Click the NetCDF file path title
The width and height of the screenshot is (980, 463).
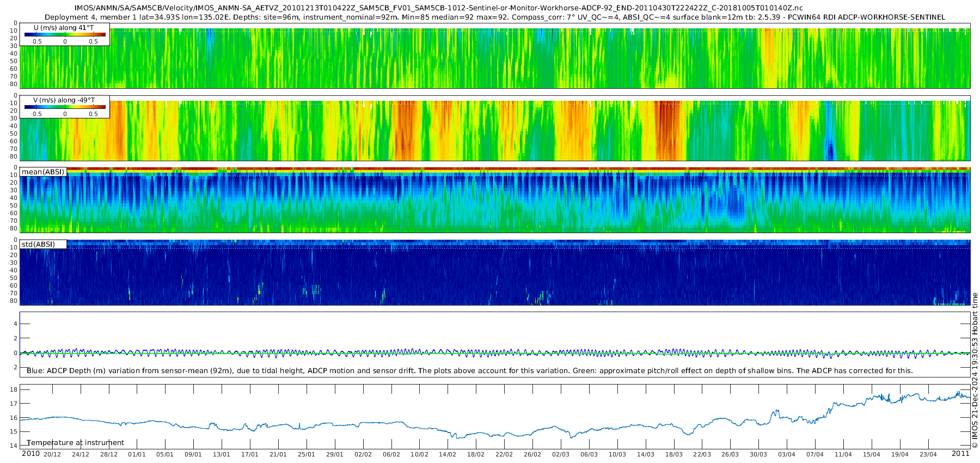point(438,8)
